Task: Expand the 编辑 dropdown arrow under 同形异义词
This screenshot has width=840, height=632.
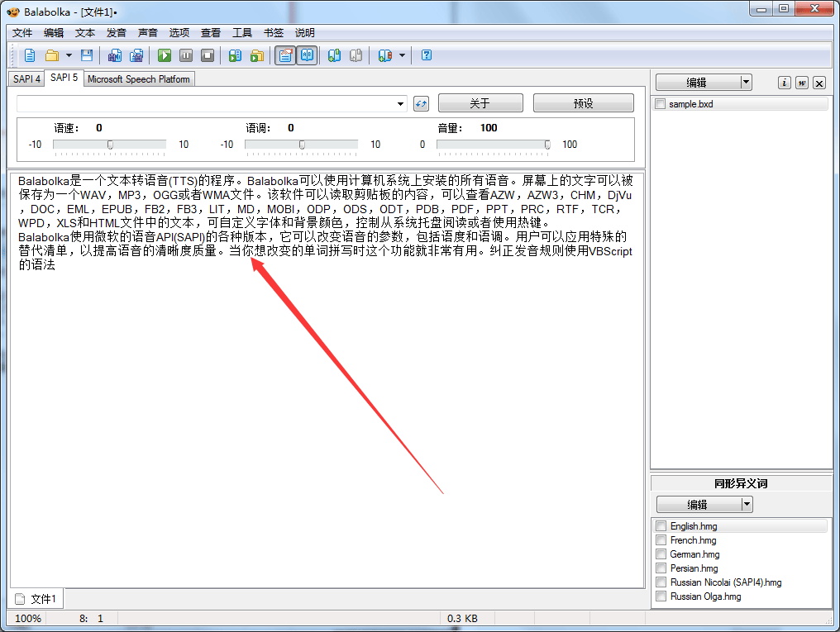Action: point(747,504)
